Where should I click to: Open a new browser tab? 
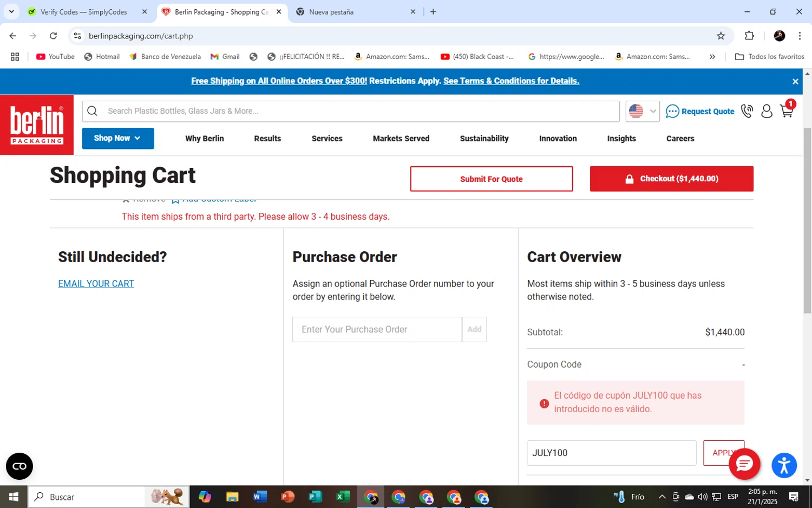[x=433, y=11]
